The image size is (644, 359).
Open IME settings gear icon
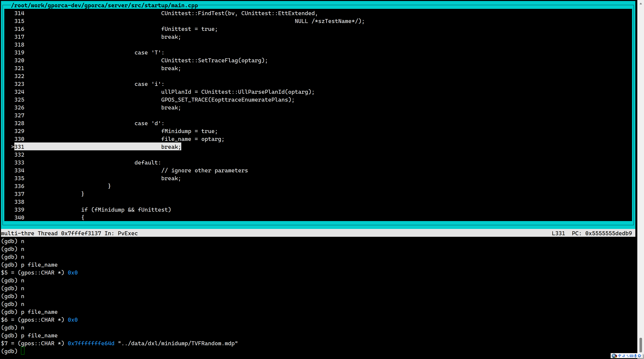pos(639,356)
